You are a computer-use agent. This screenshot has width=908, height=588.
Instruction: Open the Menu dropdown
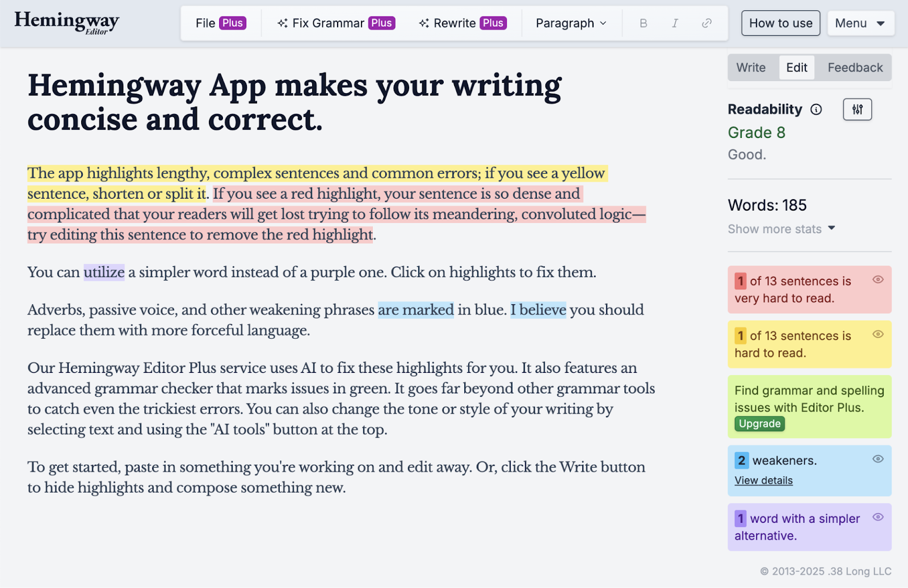[x=860, y=23]
